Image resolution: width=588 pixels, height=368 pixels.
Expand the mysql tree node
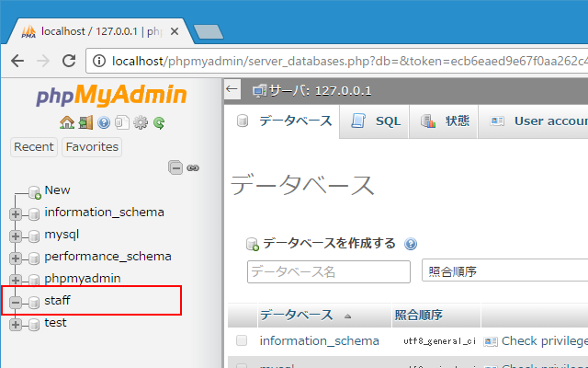click(16, 236)
